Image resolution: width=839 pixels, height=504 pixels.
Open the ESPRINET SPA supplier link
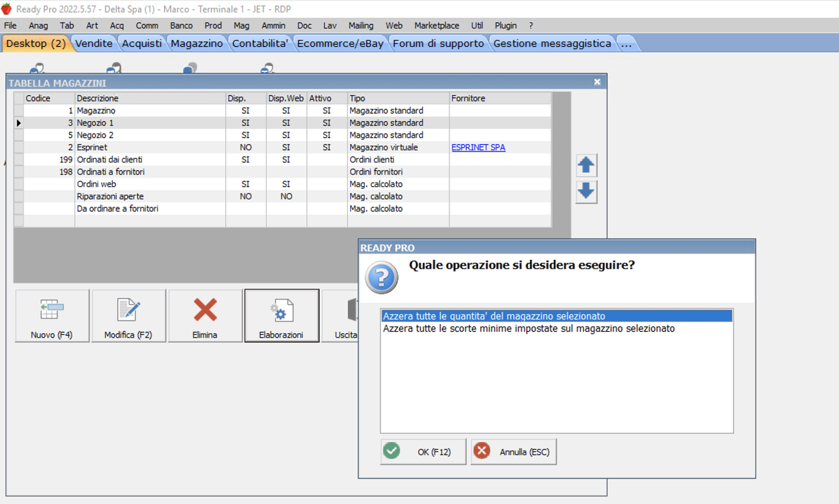point(478,147)
